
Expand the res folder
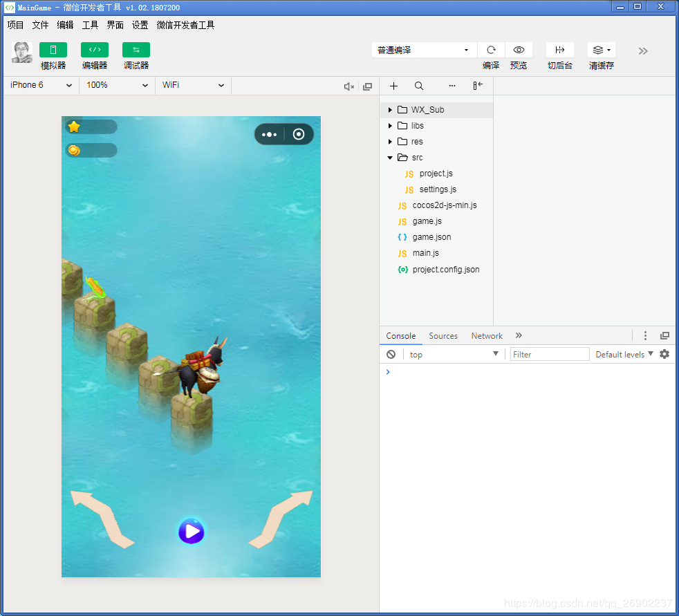pos(436,142)
